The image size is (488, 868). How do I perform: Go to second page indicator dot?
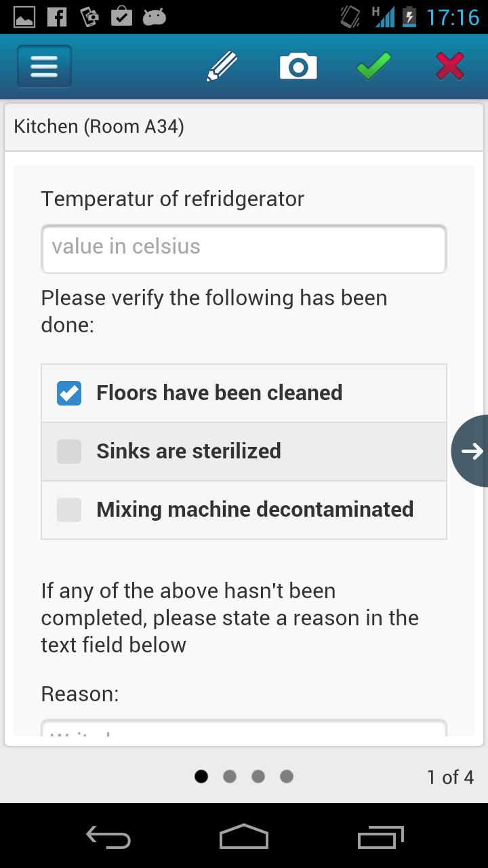pos(230,776)
